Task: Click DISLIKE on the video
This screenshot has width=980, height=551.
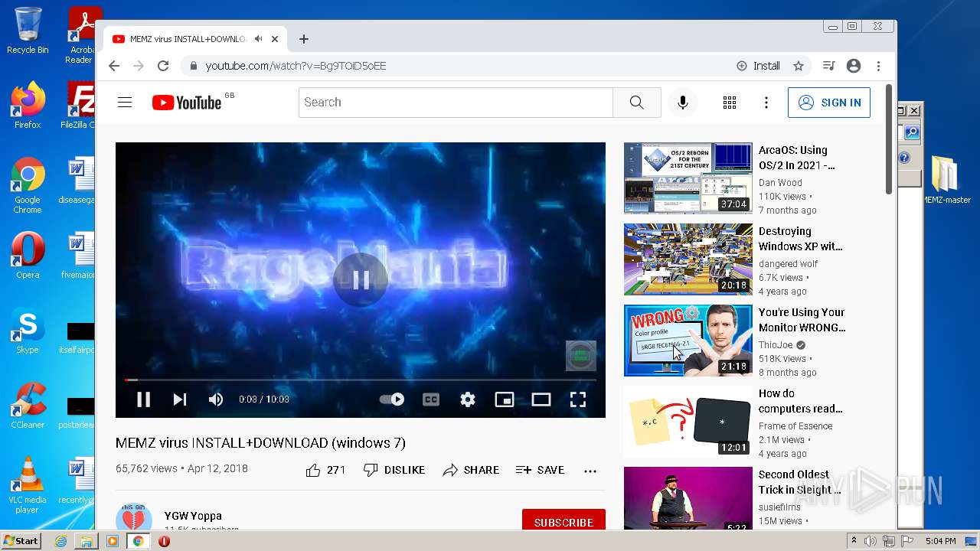Action: pyautogui.click(x=394, y=470)
